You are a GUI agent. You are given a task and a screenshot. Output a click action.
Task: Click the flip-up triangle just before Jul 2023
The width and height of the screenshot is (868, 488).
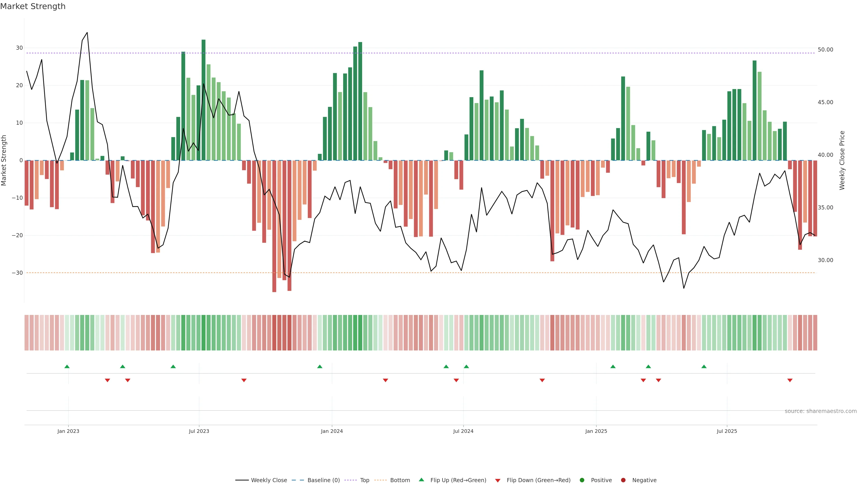173,366
